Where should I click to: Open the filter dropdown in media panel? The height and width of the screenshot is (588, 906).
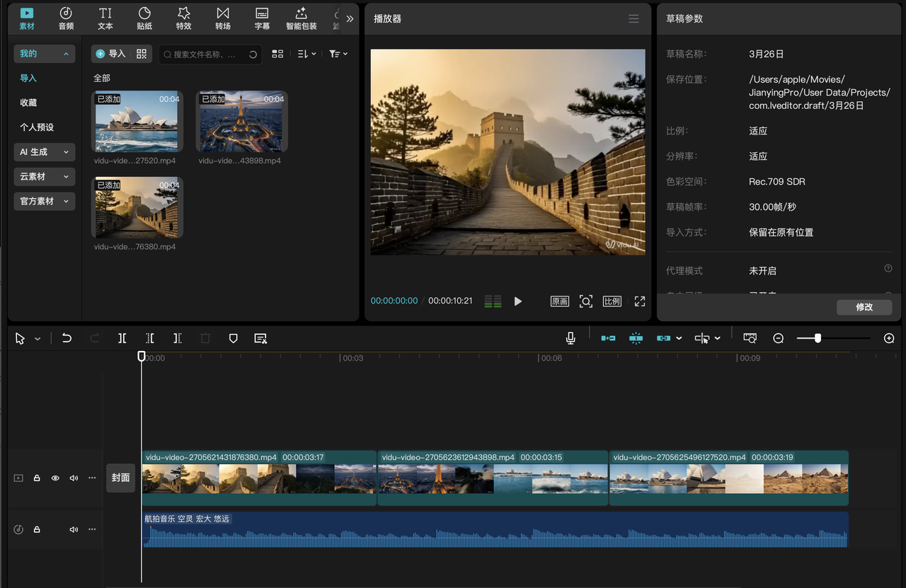tap(338, 54)
